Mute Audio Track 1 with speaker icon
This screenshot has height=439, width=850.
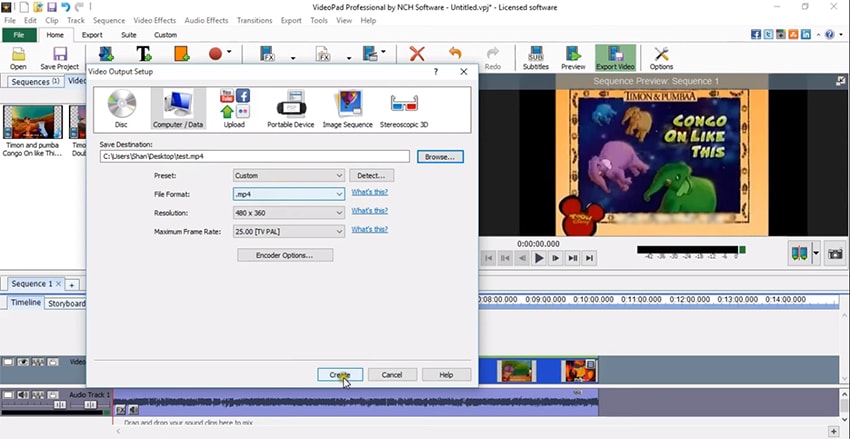(23, 395)
